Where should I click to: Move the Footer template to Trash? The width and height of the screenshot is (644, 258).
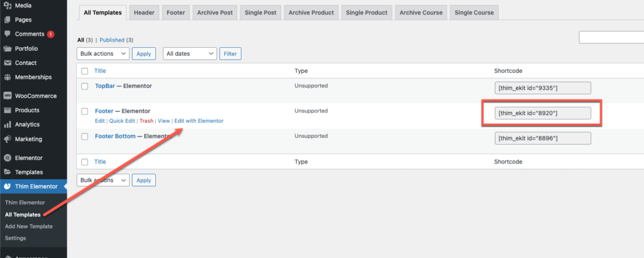click(x=146, y=121)
